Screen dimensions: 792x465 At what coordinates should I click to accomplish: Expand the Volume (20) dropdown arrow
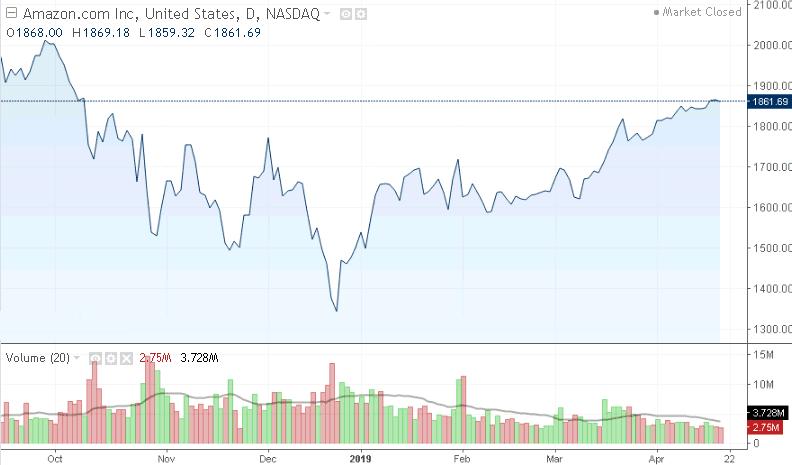pos(76,358)
